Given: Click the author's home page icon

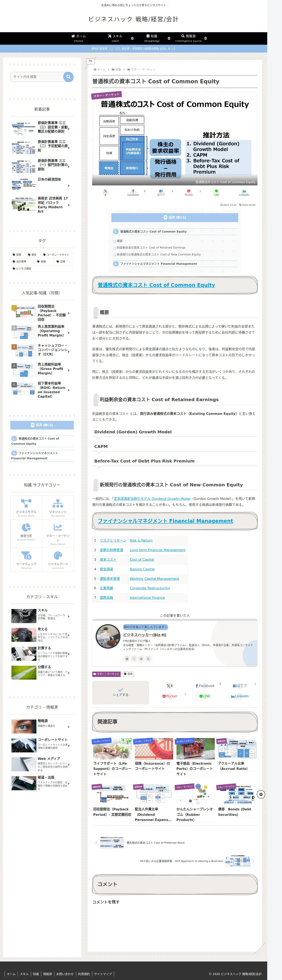Looking at the screenshot, I should [127, 658].
